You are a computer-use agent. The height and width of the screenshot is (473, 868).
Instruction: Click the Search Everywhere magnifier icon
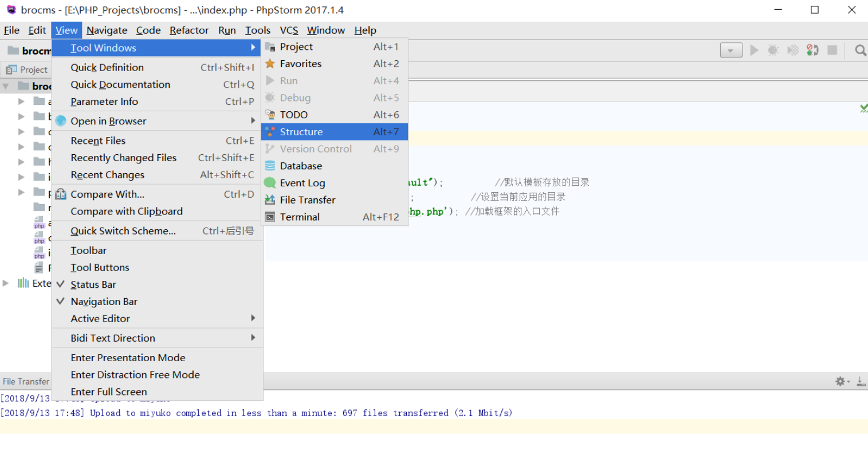(x=860, y=50)
